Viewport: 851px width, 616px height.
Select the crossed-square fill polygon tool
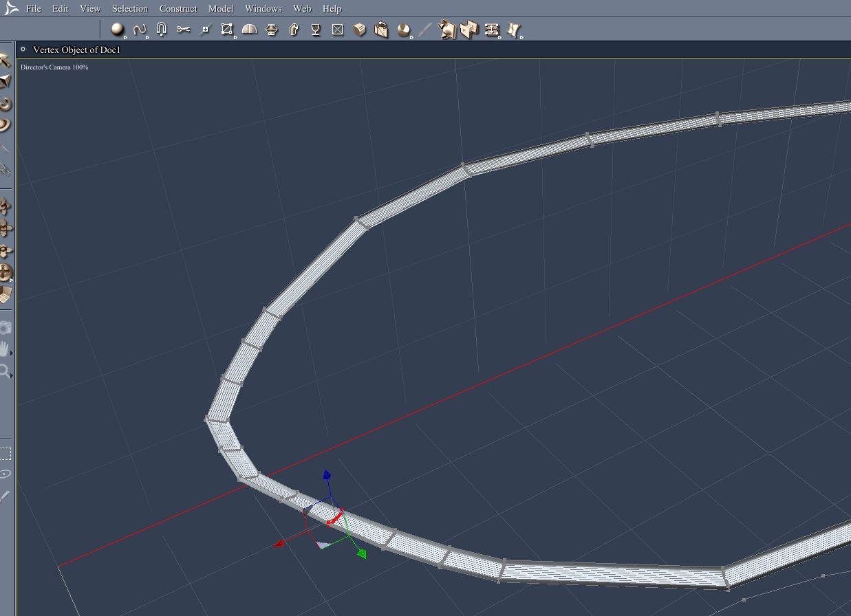[x=338, y=30]
